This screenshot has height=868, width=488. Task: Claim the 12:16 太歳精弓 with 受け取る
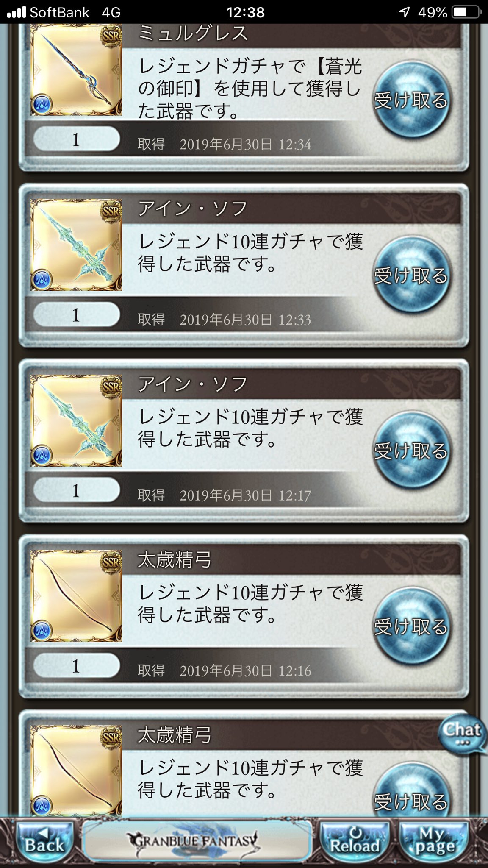pyautogui.click(x=411, y=626)
